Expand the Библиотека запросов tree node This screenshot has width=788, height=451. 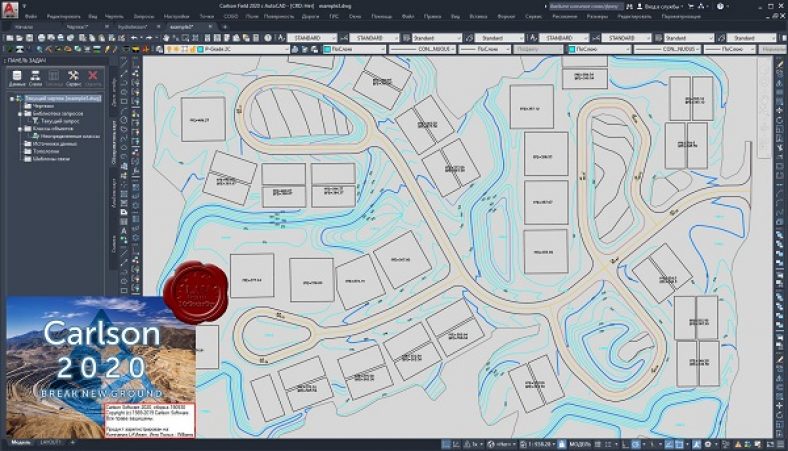point(20,114)
